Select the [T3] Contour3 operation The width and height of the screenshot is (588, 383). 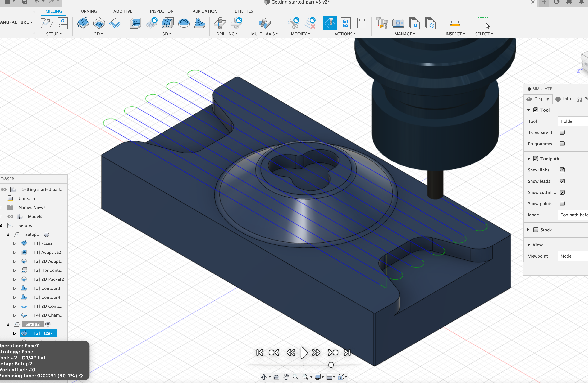(x=46, y=288)
